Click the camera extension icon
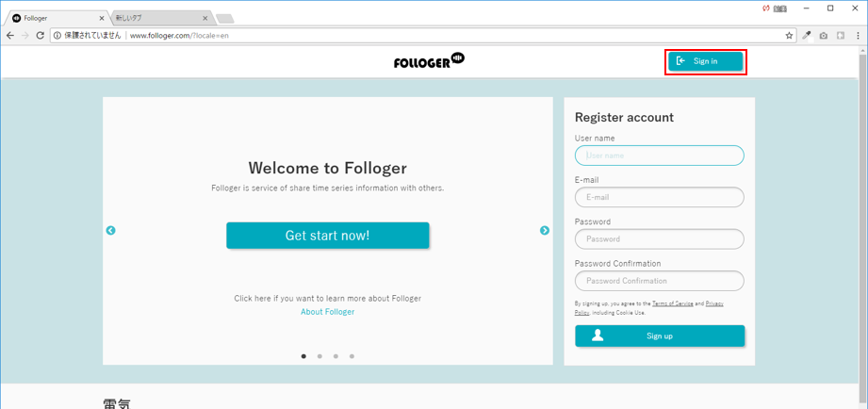Screen dimensions: 868x409 (824, 36)
